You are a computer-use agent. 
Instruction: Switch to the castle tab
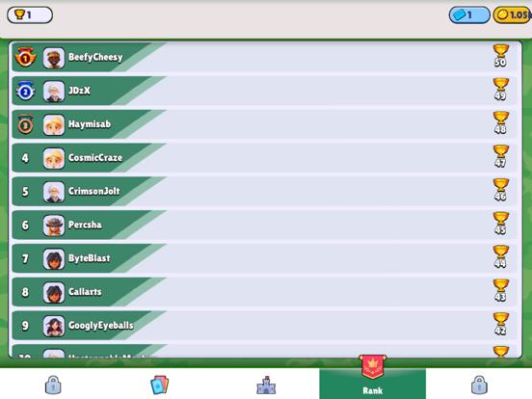266,386
